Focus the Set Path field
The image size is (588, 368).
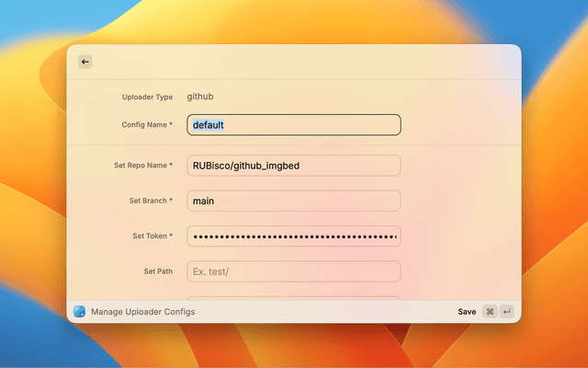point(294,271)
